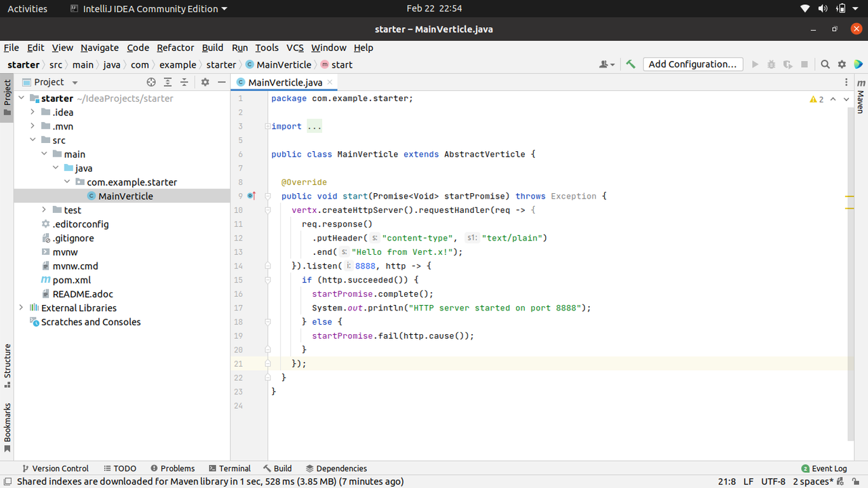Click the Select Opened File crosshair icon
Screen dimensions: 868x488
click(151, 82)
